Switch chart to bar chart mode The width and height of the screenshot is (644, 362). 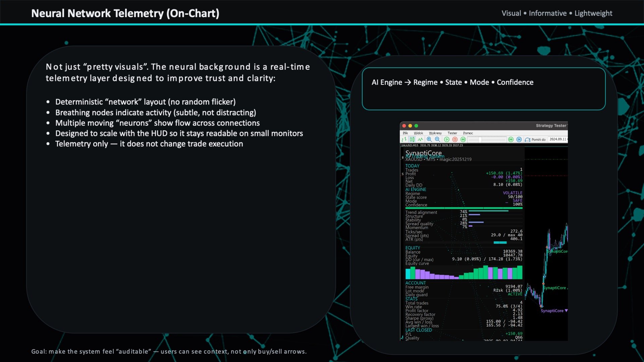[x=404, y=139]
